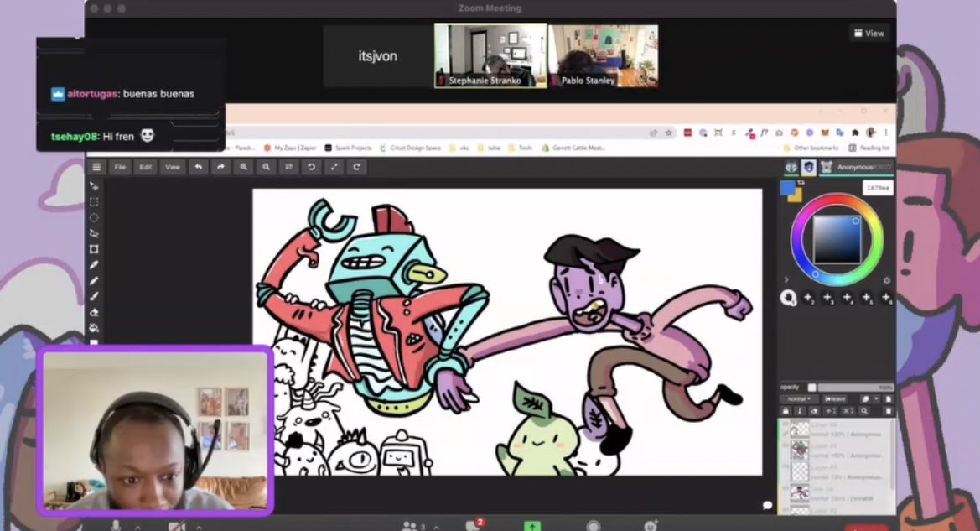Viewport: 980px width, 531px height.
Task: Select the move/pointer tool in left toolbar
Action: tap(95, 186)
